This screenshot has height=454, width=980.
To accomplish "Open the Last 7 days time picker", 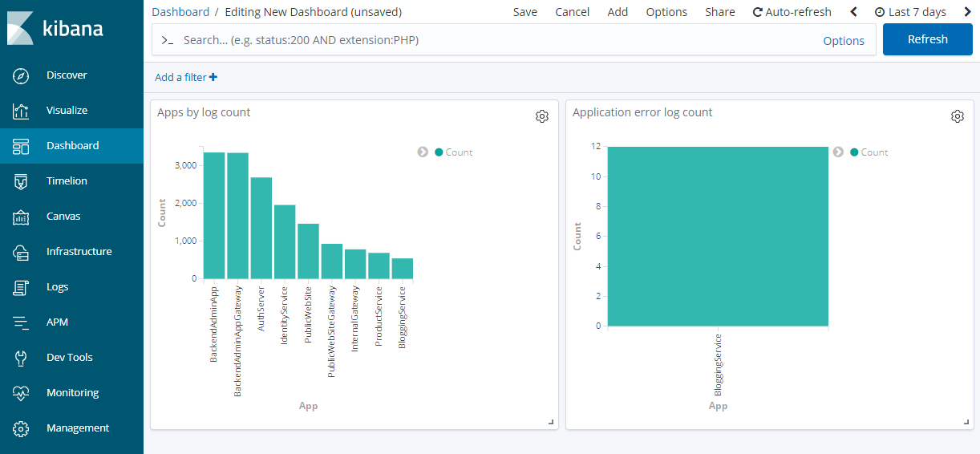I will [x=910, y=12].
